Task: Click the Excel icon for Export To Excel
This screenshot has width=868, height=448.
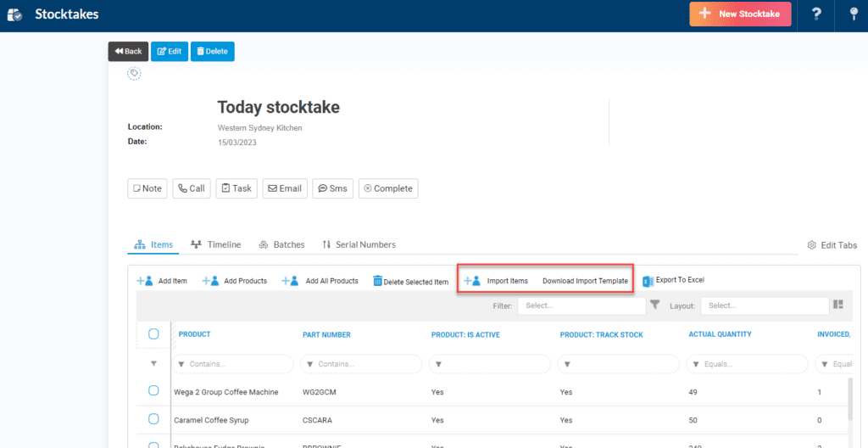Action: pos(648,281)
